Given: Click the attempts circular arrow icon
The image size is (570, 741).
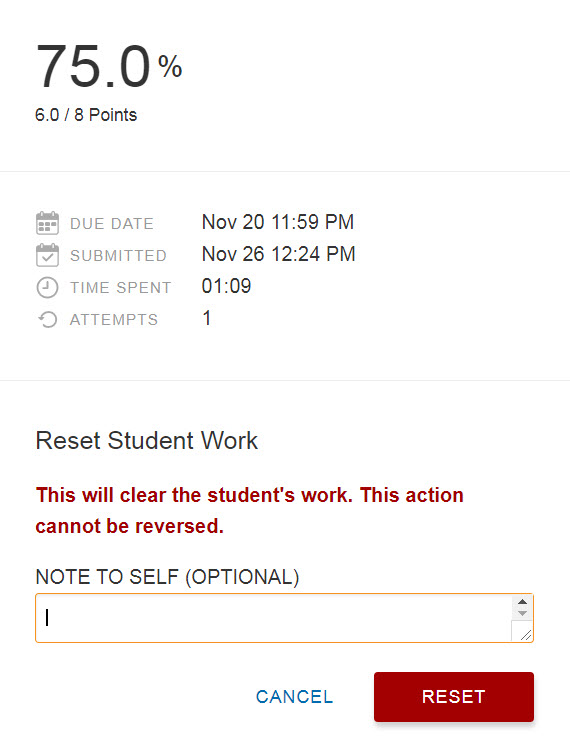Looking at the screenshot, I should click(47, 319).
